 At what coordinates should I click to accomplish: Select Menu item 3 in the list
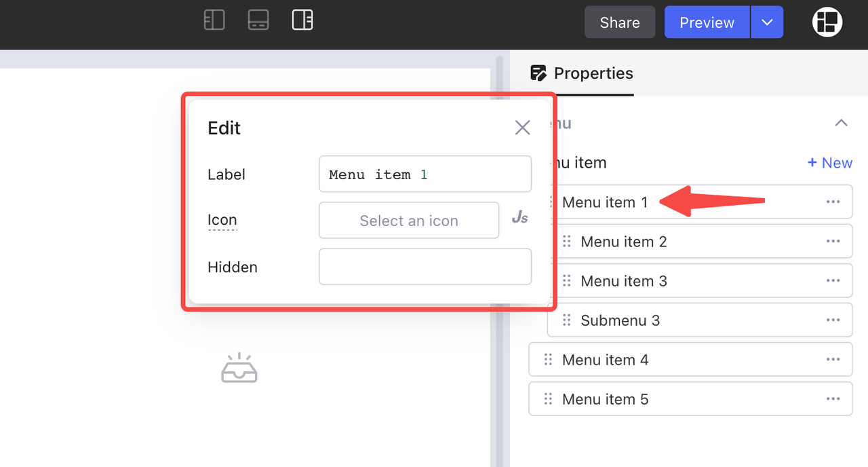pos(624,281)
